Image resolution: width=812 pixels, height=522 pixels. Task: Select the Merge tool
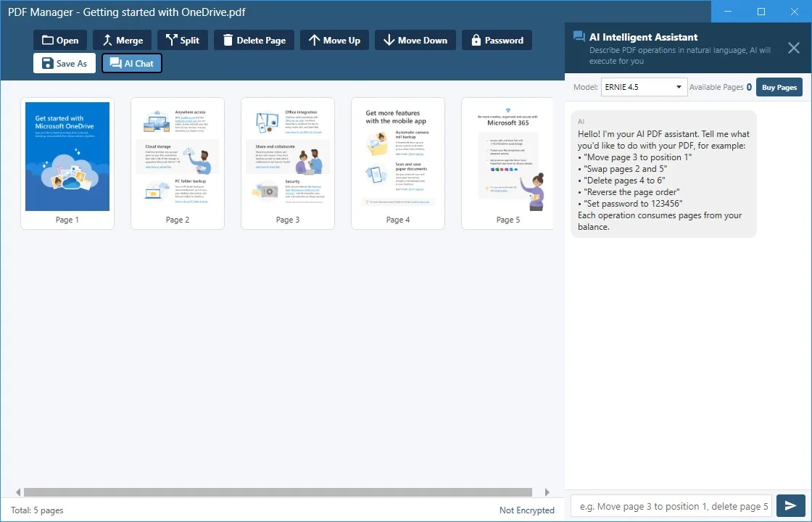pyautogui.click(x=123, y=41)
